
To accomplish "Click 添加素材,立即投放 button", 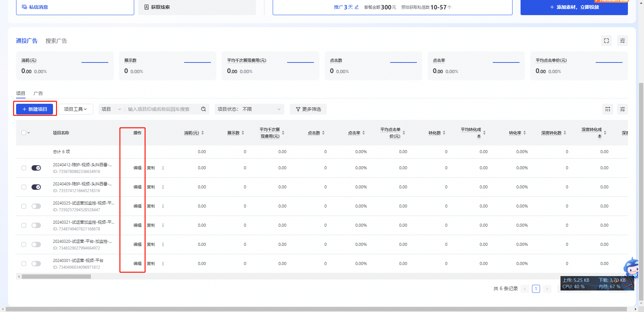I will point(574,7).
